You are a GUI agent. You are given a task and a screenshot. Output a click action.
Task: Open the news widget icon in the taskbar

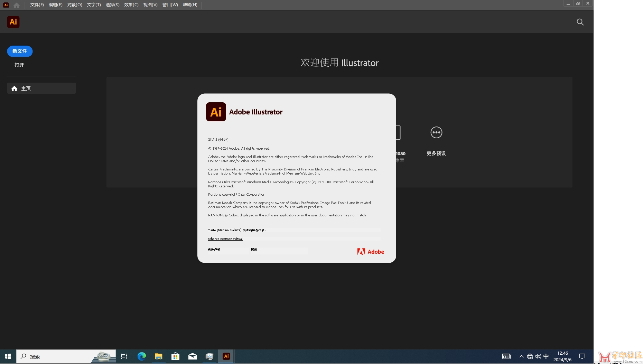(x=506, y=356)
